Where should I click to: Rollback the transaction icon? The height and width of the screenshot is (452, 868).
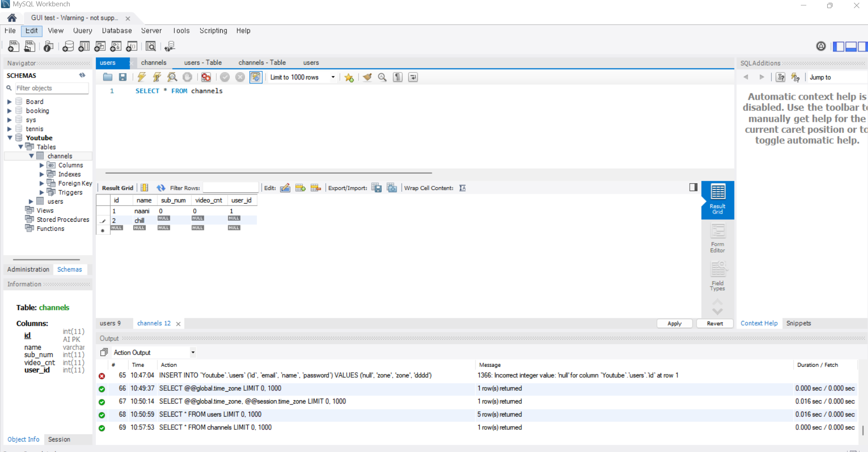pyautogui.click(x=240, y=77)
